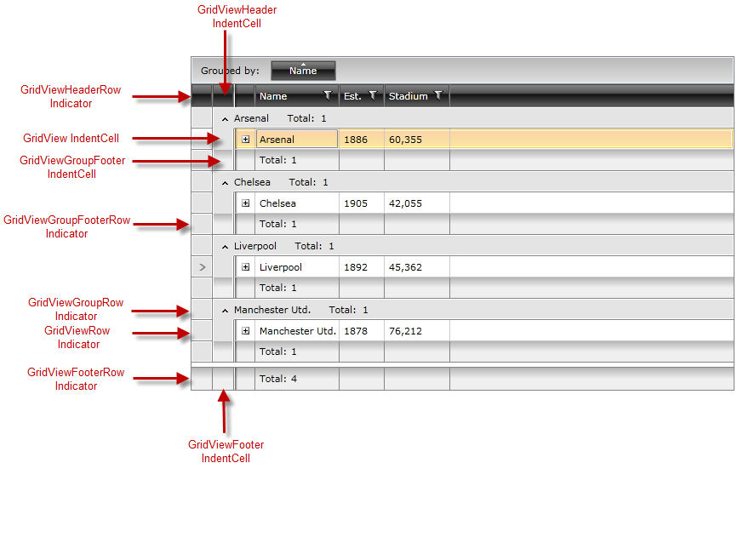This screenshot has width=743, height=560.
Task: Expand the Liverpool row details
Action: (245, 266)
